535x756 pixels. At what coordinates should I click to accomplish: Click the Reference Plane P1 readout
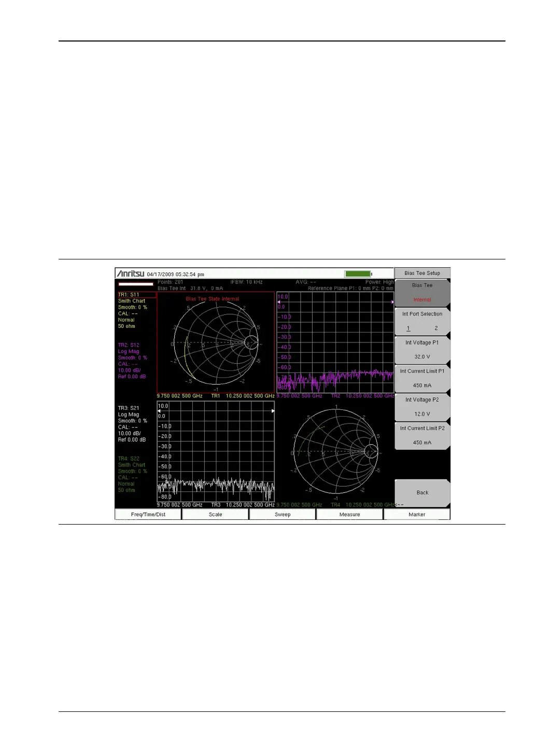coord(351,288)
